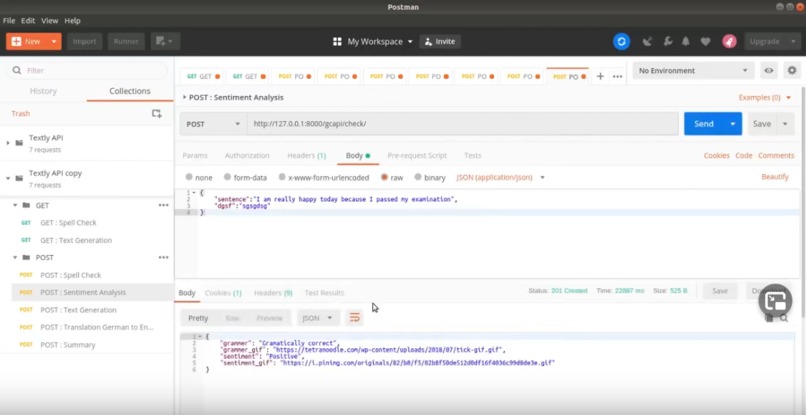The image size is (806, 415).
Task: Expand the Textly API collection
Action: [x=8, y=143]
